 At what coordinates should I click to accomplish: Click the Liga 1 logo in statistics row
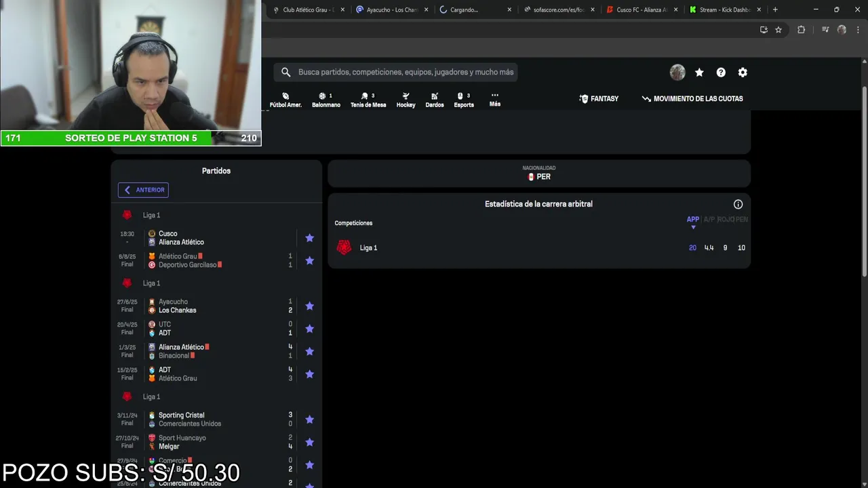tap(344, 247)
